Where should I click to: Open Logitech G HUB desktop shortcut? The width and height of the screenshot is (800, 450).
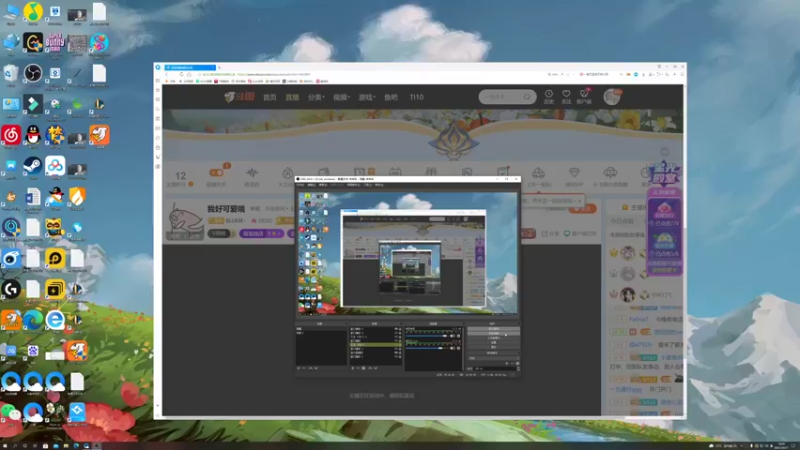tap(11, 289)
